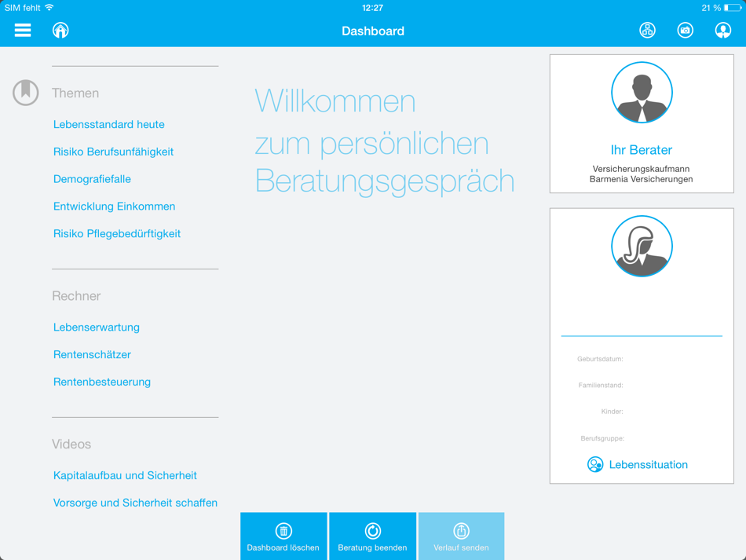Open Lebenssituation via the people icon
Image resolution: width=746 pixels, height=560 pixels.
pyautogui.click(x=595, y=464)
